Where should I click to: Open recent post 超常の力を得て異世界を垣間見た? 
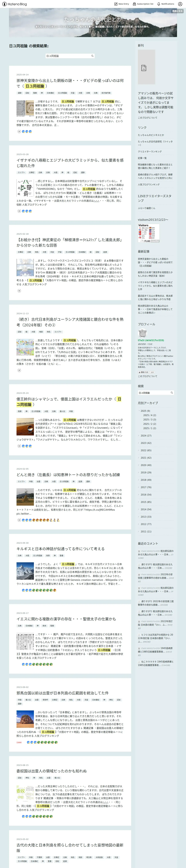[155, 274]
